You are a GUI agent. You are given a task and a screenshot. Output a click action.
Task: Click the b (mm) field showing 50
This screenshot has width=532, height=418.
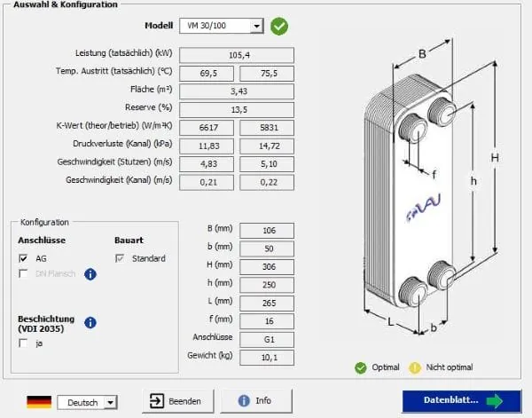267,248
